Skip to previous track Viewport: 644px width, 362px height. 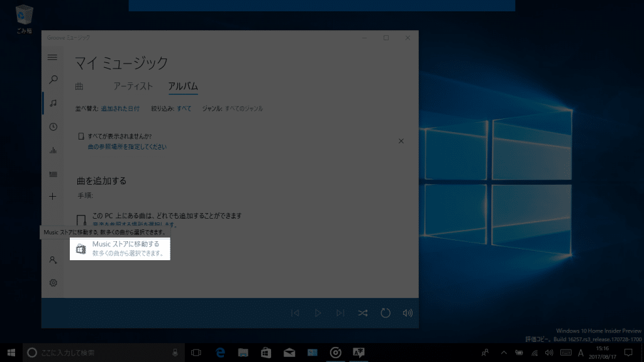[295, 313]
